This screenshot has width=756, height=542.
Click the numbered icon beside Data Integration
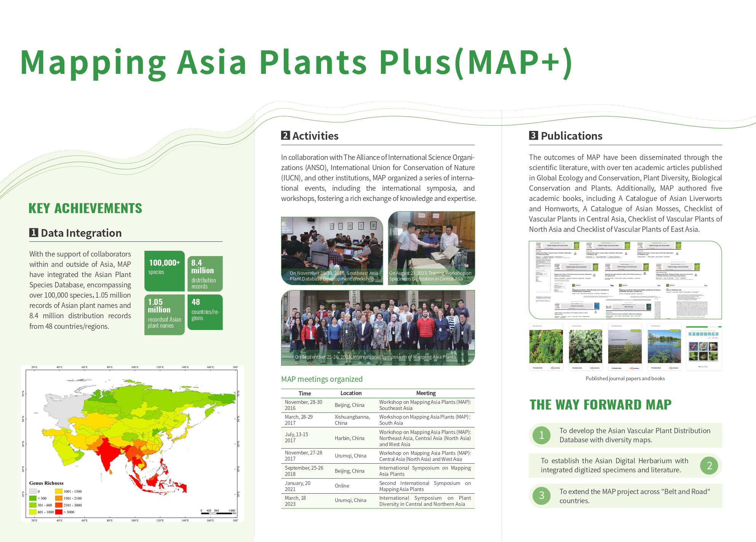coord(34,233)
